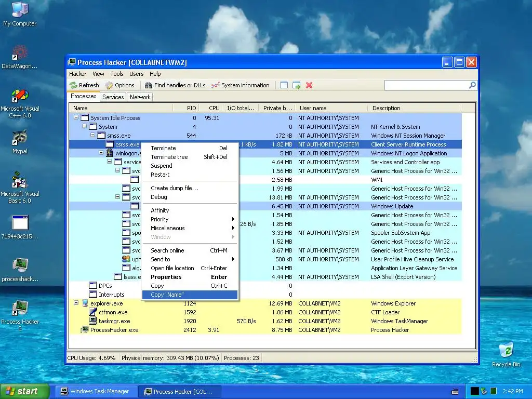The height and width of the screenshot is (399, 532).
Task: Collapse the winlogon tree node
Action: 101,153
